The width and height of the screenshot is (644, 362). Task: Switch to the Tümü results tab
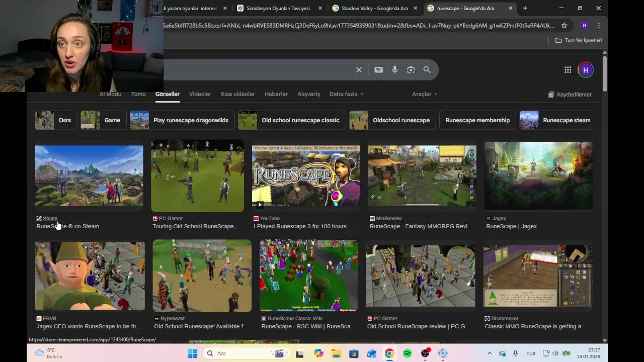(x=138, y=94)
